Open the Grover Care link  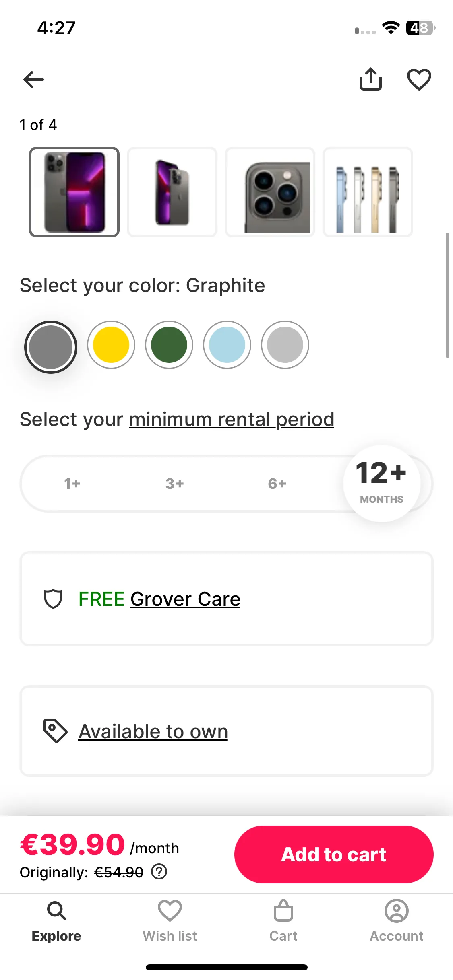185,599
